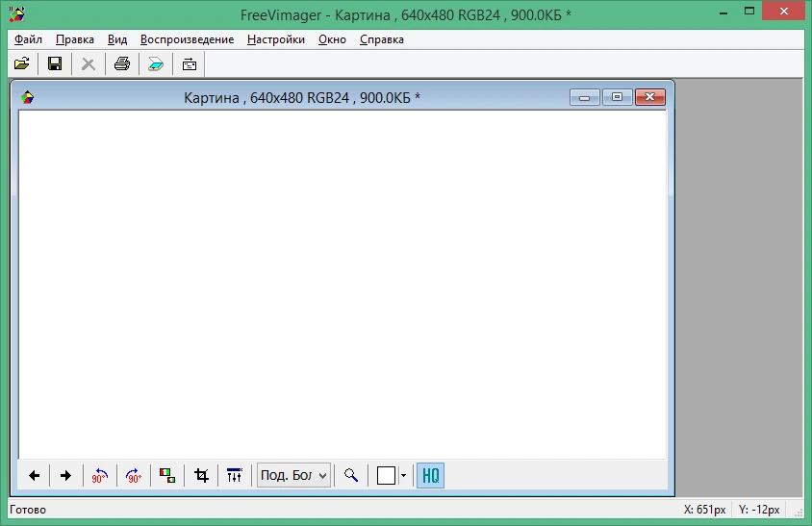Image resolution: width=812 pixels, height=526 pixels.
Task: Open the background color dropdown arrow
Action: click(x=403, y=475)
